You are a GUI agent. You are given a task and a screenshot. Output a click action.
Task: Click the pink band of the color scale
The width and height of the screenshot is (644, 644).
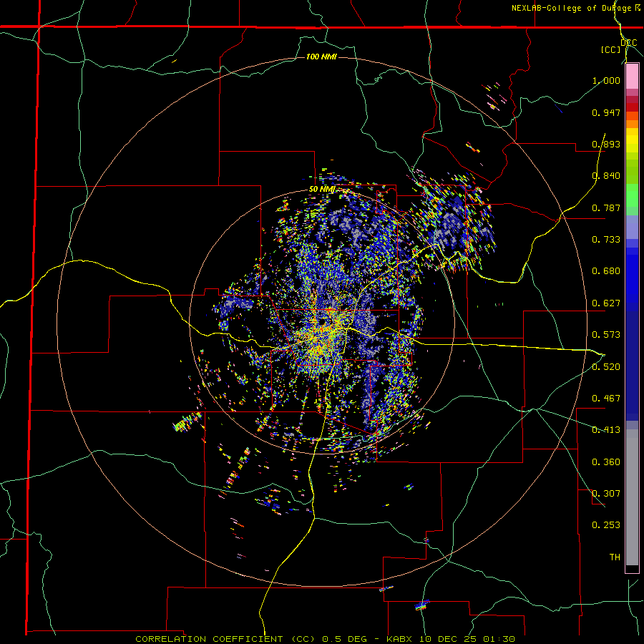click(x=632, y=77)
